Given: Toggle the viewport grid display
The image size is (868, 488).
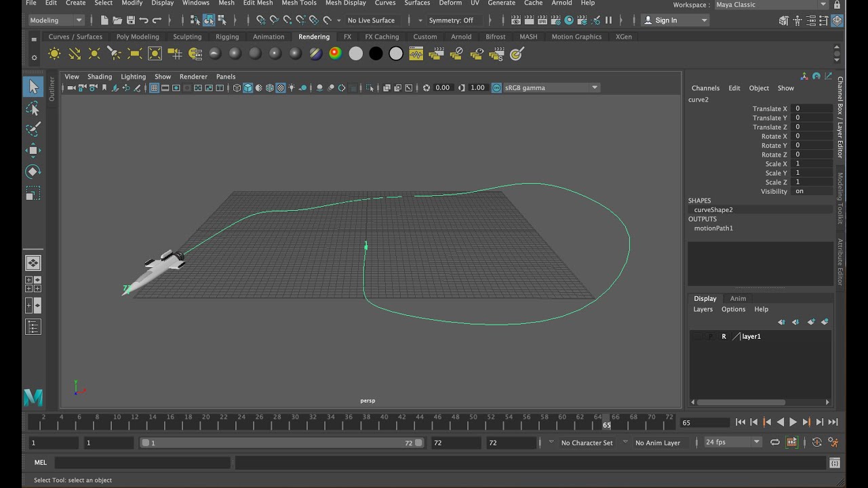Looking at the screenshot, I should (x=154, y=87).
